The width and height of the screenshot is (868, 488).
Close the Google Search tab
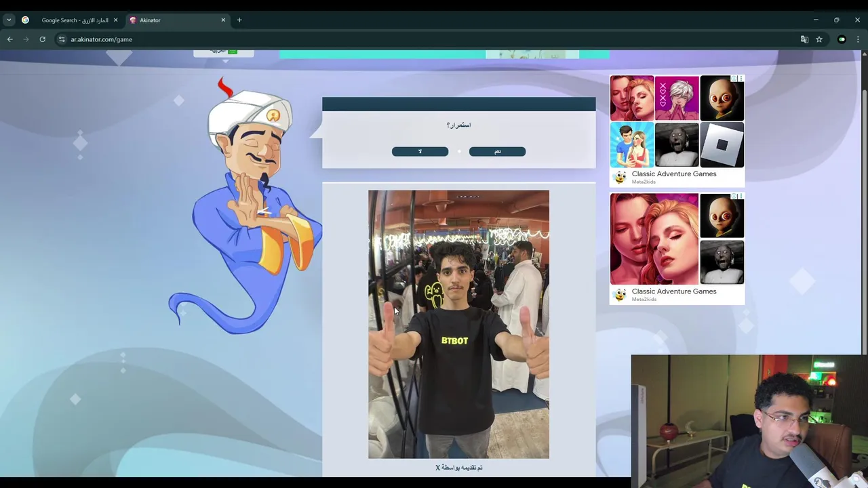coord(115,20)
